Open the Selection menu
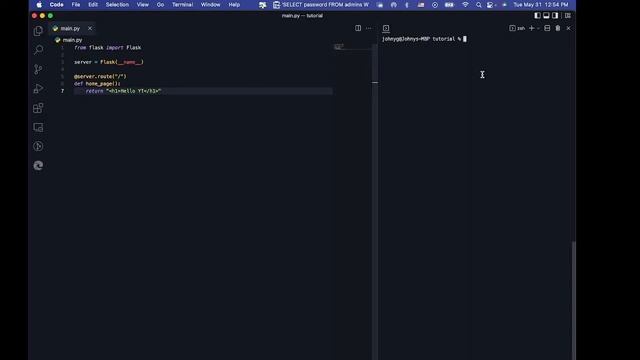The image size is (640, 360). point(117,4)
